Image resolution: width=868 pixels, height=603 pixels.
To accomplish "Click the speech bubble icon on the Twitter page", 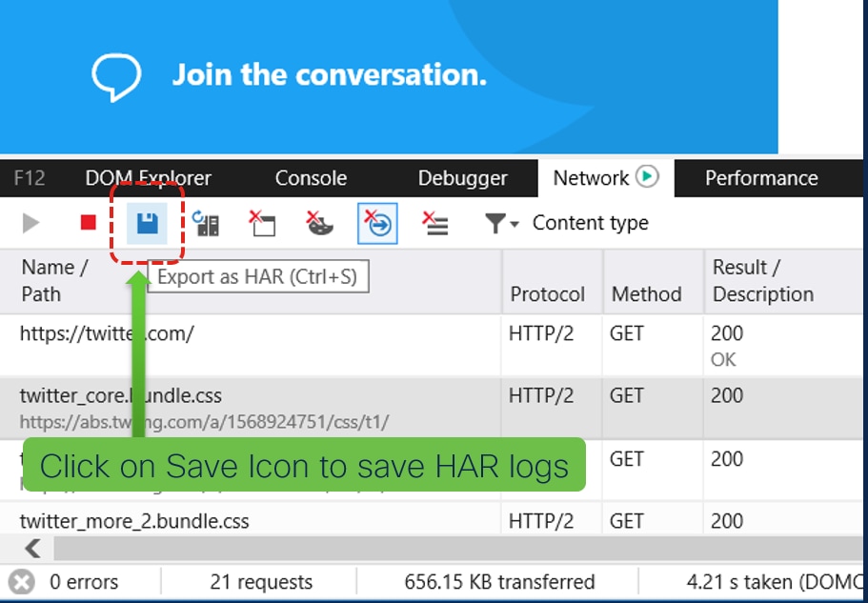I will point(116,76).
